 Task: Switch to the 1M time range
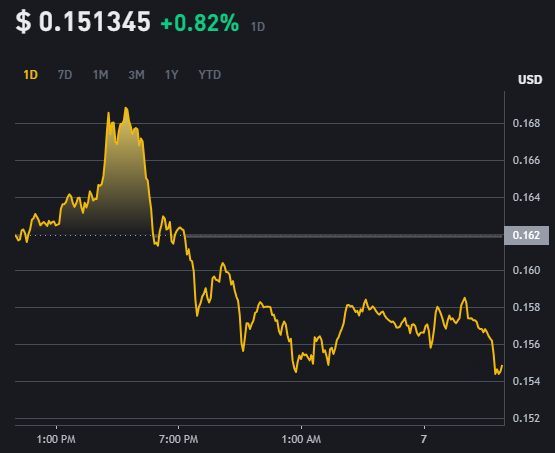(x=101, y=75)
